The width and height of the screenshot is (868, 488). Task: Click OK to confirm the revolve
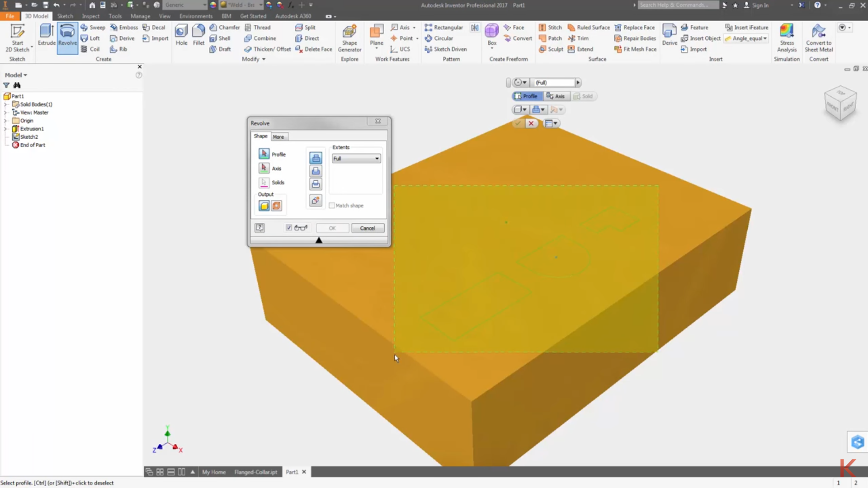click(332, 228)
